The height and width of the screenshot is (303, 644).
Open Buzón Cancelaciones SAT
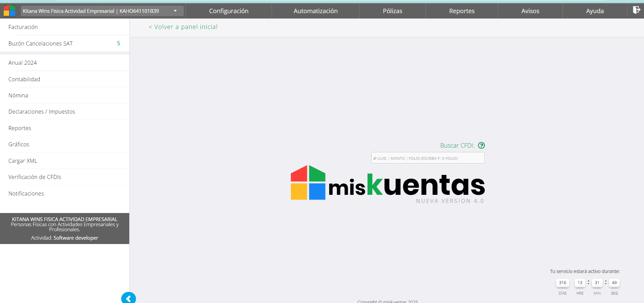40,43
